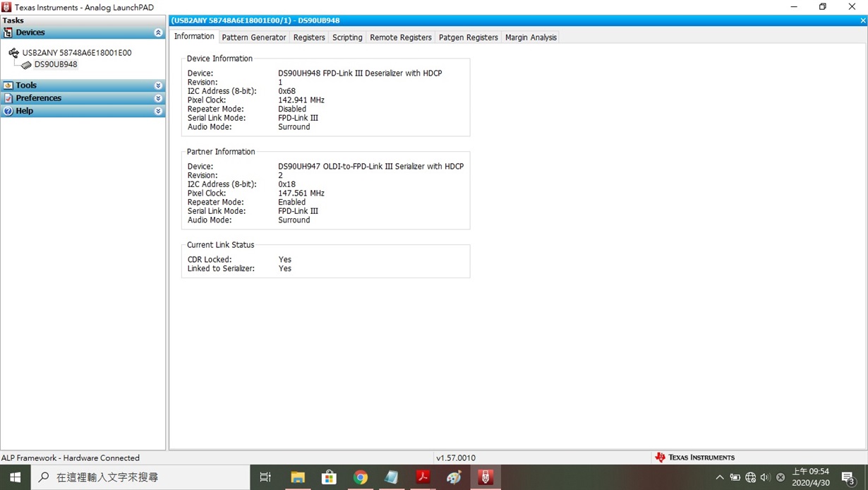Viewport: 868px width, 490px height.
Task: Open Adobe Acrobat from the taskbar
Action: click(423, 477)
